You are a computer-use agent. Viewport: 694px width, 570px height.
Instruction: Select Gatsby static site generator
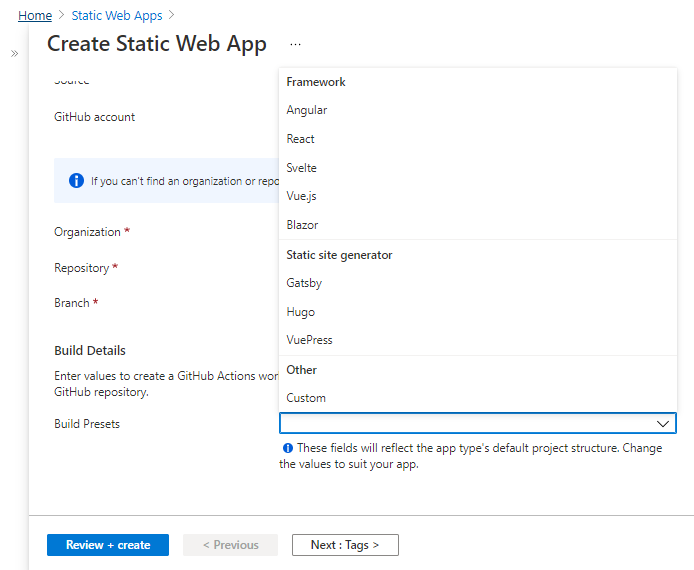pyautogui.click(x=304, y=283)
